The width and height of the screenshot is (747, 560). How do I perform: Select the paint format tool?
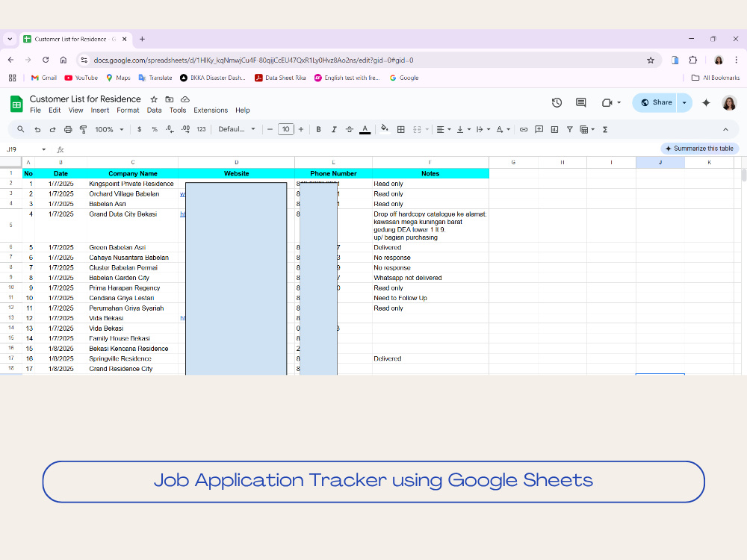84,129
